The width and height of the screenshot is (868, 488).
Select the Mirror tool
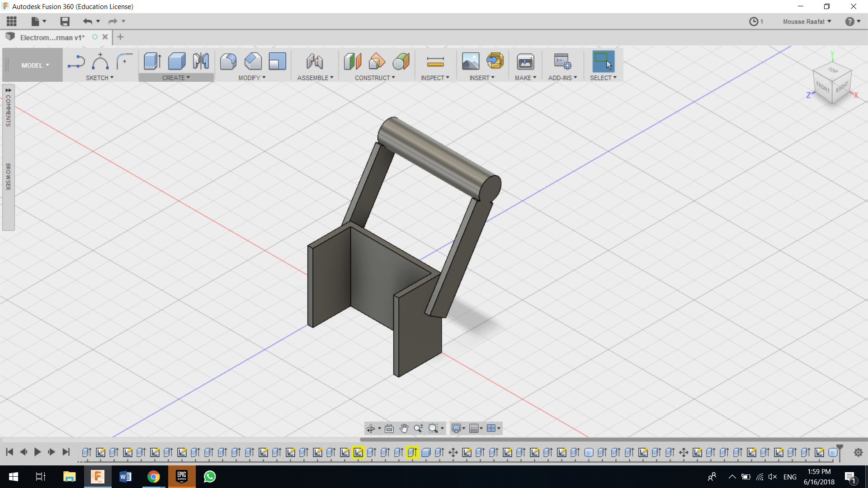tap(201, 61)
